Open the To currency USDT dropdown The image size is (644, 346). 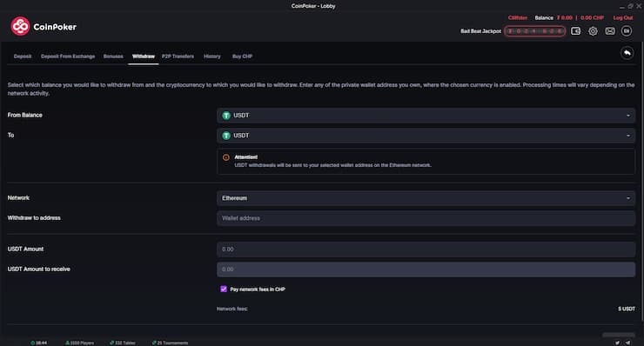coord(426,136)
